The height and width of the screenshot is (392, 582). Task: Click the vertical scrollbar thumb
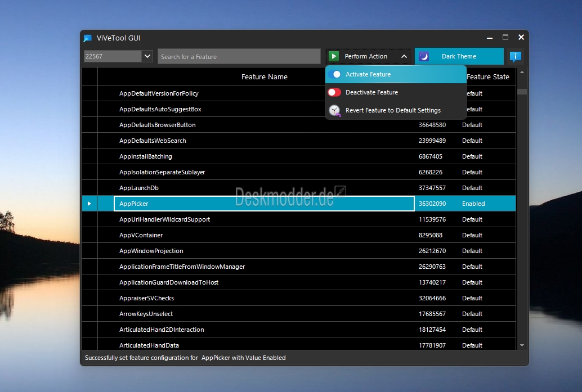tap(522, 92)
